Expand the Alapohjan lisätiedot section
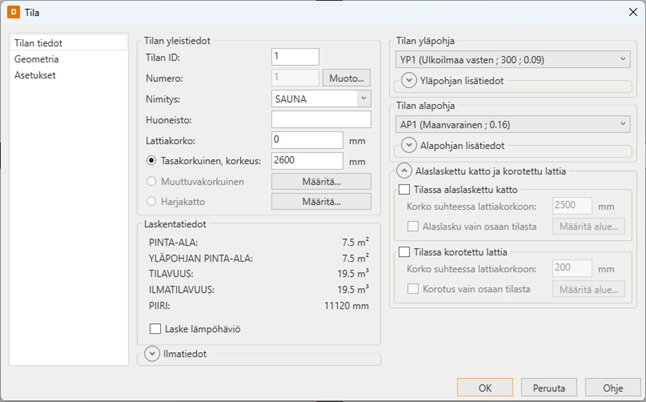The image size is (646, 402). (x=409, y=146)
